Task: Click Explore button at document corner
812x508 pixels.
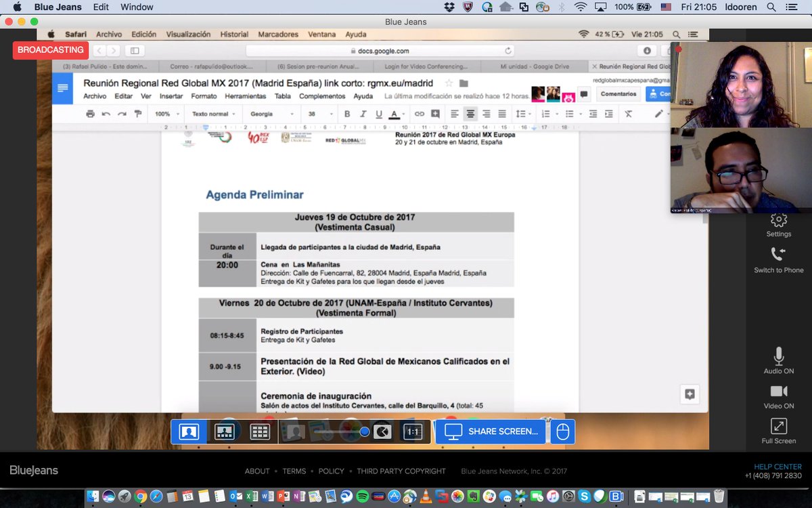Action: coord(690,394)
